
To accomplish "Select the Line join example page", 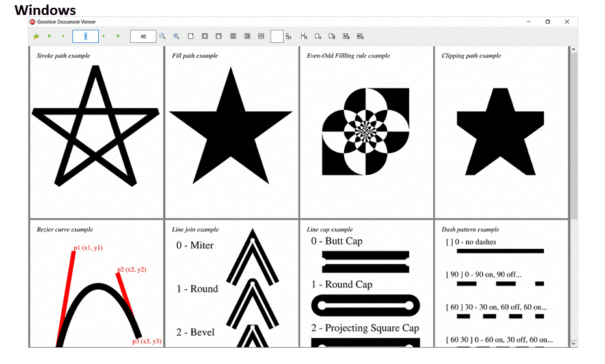I will pos(232,284).
